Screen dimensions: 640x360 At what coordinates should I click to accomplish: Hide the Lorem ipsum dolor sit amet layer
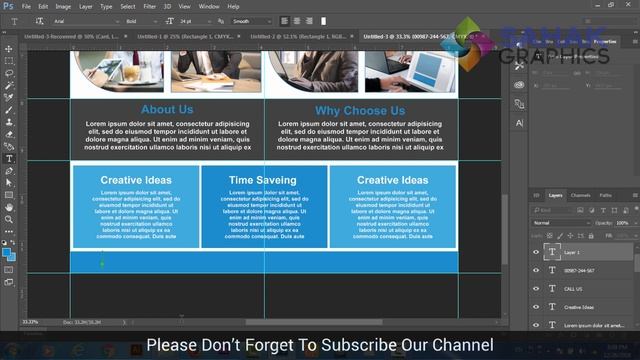[536, 325]
